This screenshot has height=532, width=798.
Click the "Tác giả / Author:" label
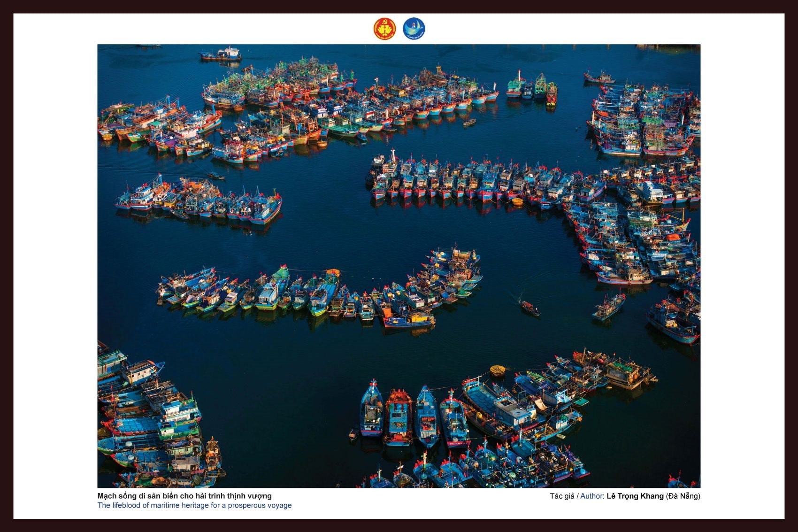tap(576, 496)
